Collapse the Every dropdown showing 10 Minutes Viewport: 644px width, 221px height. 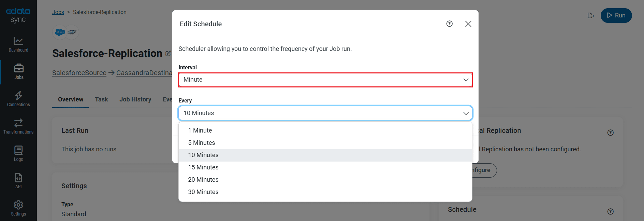click(x=325, y=113)
